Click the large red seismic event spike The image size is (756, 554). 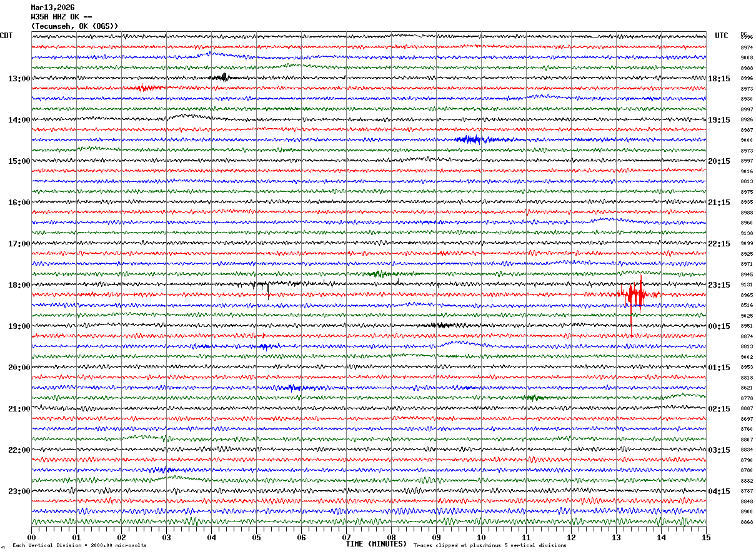click(636, 295)
